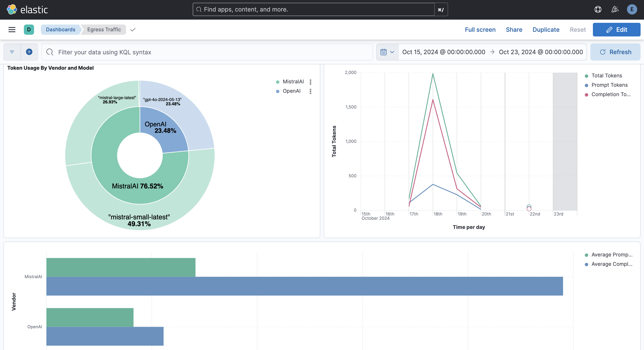This screenshot has height=350, width=644.
Task: Duplicate the dashboard
Action: point(546,29)
